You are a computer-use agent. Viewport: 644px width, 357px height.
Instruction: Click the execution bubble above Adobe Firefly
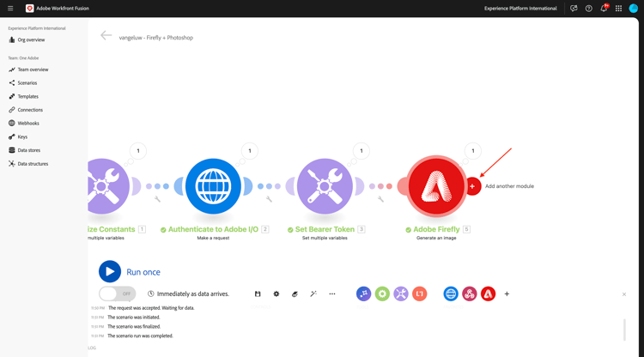tap(473, 151)
